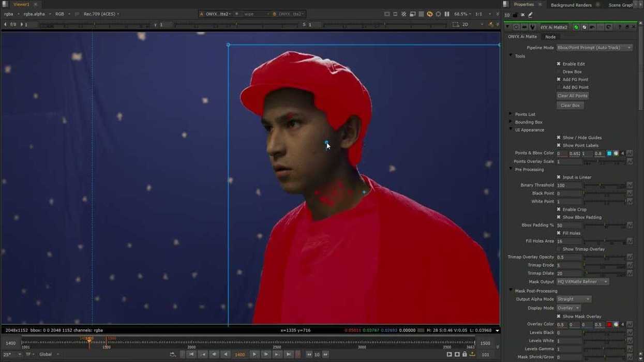644x362 pixels.
Task: Click the green circular icon in the node header
Action: [576, 27]
